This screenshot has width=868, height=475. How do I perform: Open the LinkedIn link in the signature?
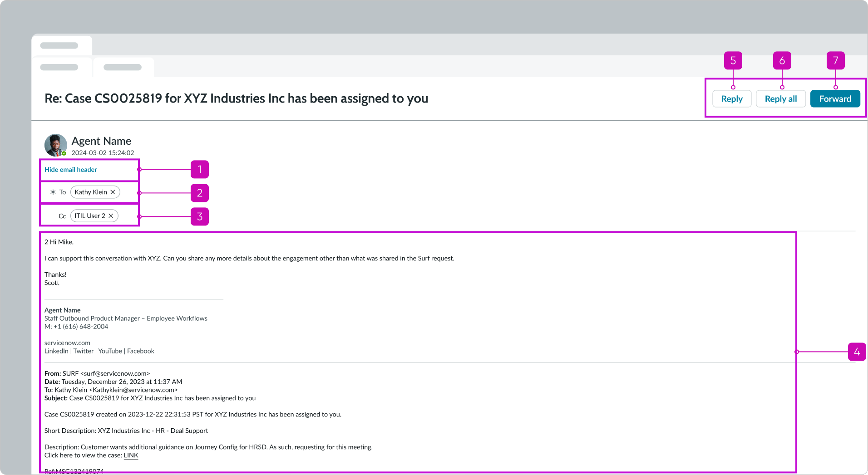click(x=56, y=351)
